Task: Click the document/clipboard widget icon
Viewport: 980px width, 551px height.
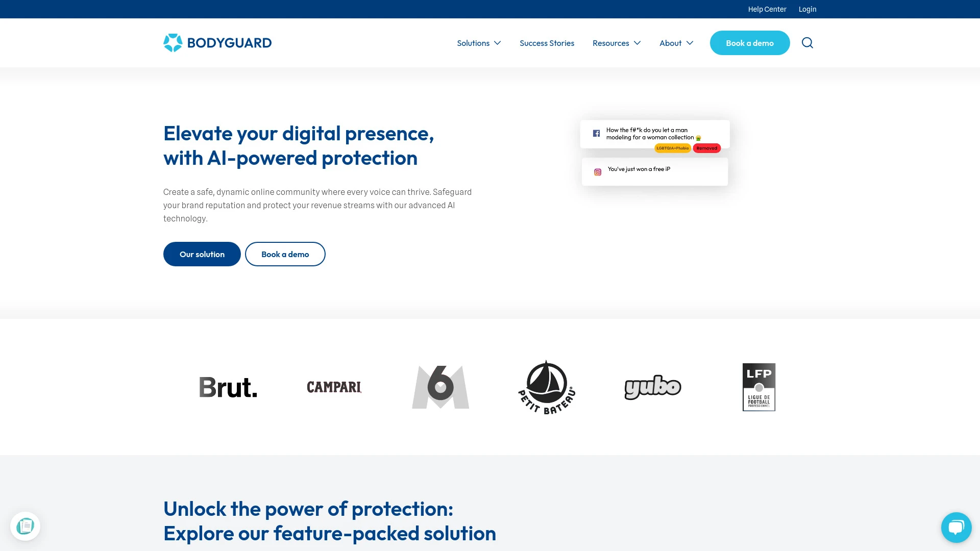Action: 25,526
